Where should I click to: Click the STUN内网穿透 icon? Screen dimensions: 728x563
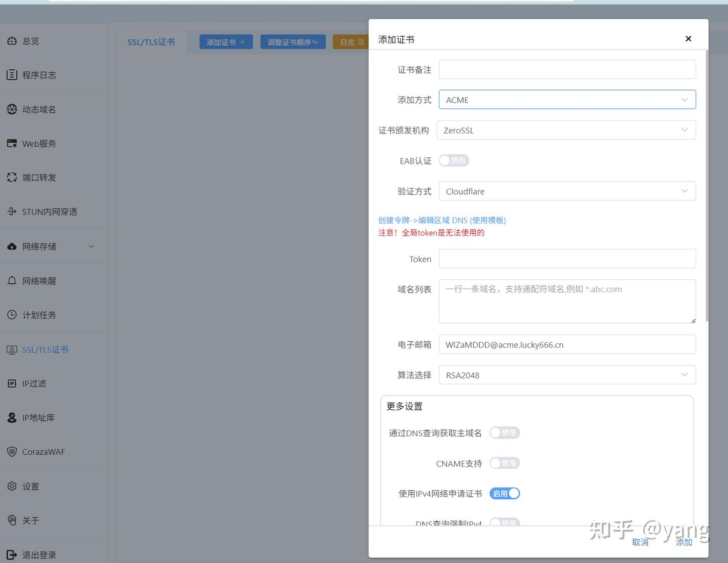[x=12, y=212]
